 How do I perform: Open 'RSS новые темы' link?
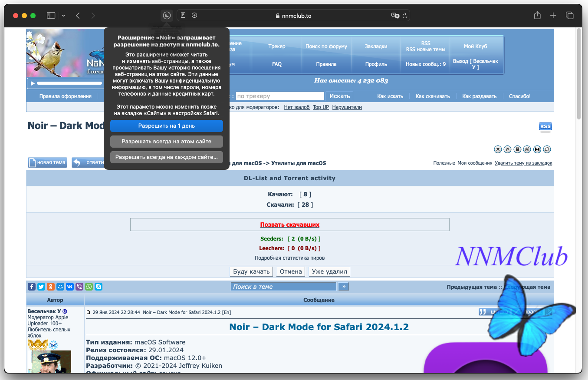tap(426, 50)
